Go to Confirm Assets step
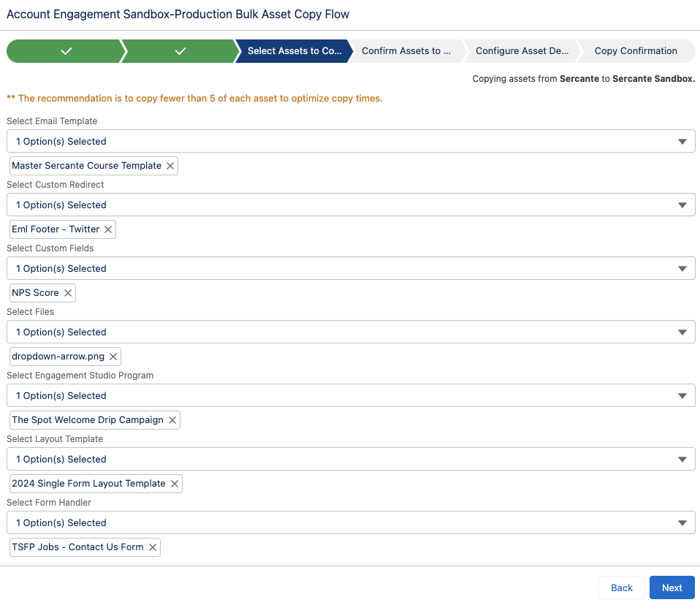This screenshot has height=605, width=700. (406, 51)
